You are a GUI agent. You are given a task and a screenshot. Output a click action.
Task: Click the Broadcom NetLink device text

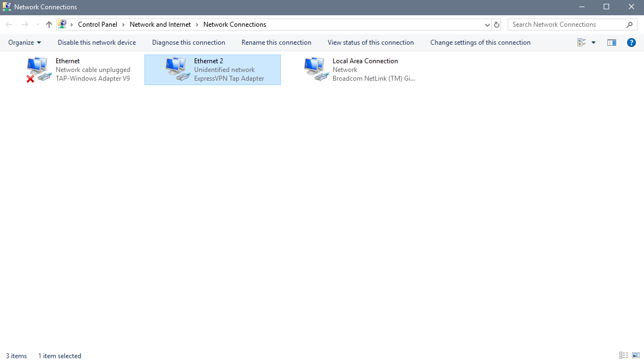[374, 79]
